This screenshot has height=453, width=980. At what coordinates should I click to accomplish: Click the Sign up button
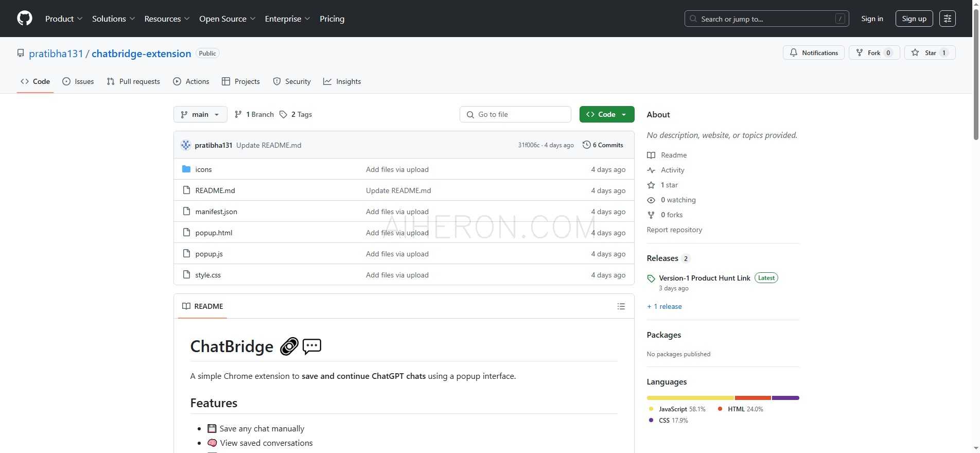pos(914,19)
